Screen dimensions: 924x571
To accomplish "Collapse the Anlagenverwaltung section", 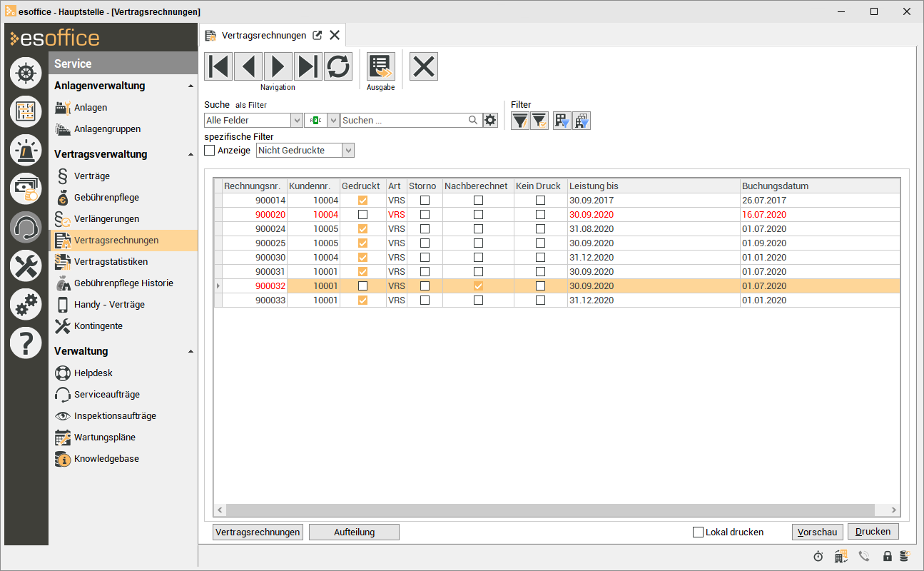I will tap(191, 86).
